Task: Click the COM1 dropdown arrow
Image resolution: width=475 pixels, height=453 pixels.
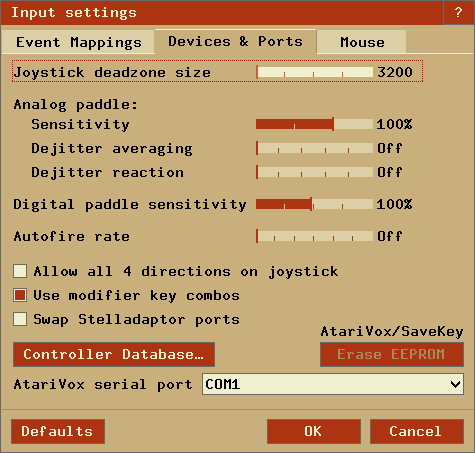Action: [x=455, y=384]
